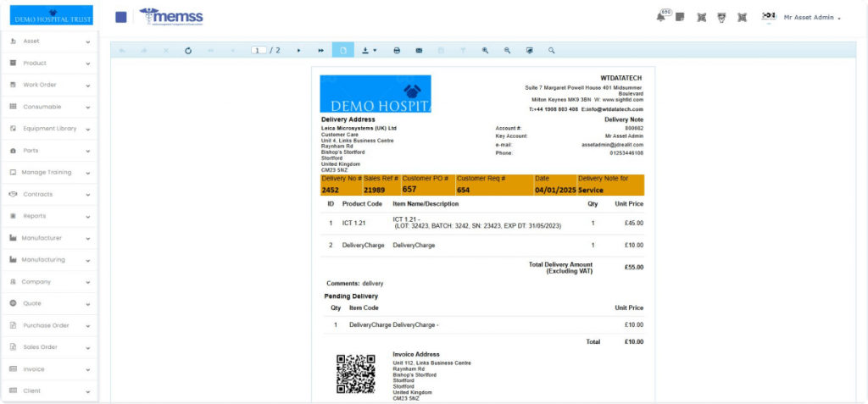Toggle full screen viewer mode

pos(529,50)
